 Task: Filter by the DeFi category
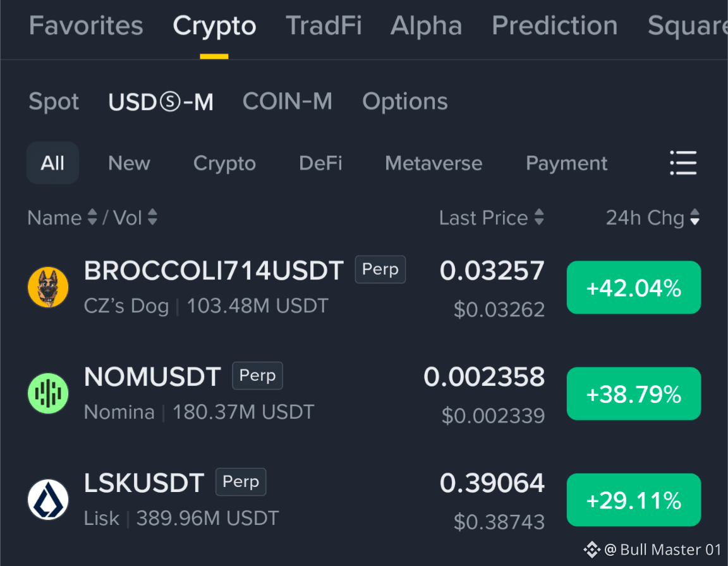[320, 163]
